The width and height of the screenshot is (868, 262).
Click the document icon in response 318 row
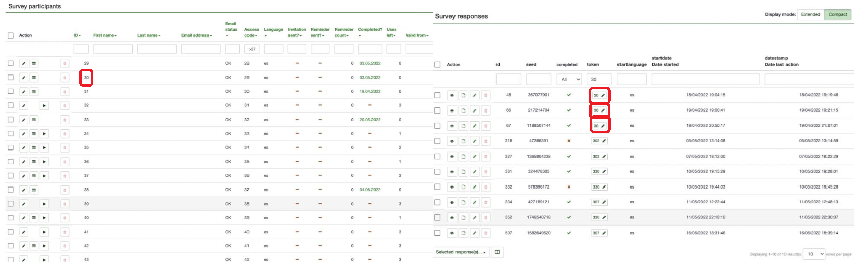click(463, 141)
